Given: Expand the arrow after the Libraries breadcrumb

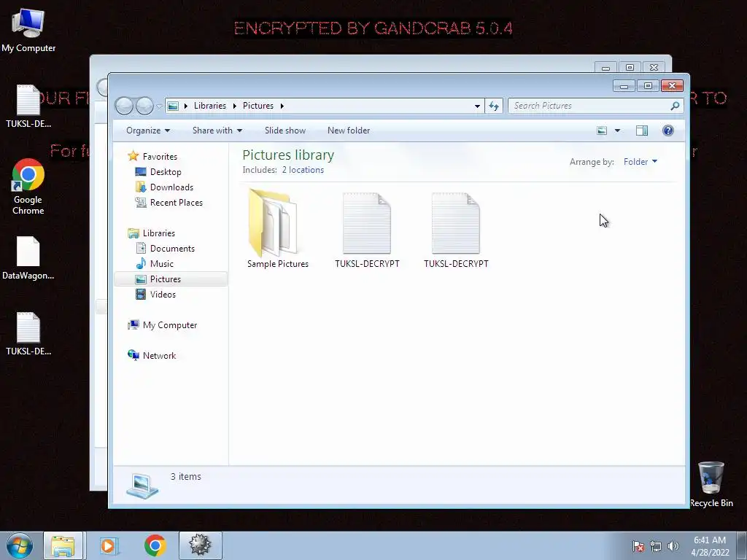Looking at the screenshot, I should [x=234, y=106].
